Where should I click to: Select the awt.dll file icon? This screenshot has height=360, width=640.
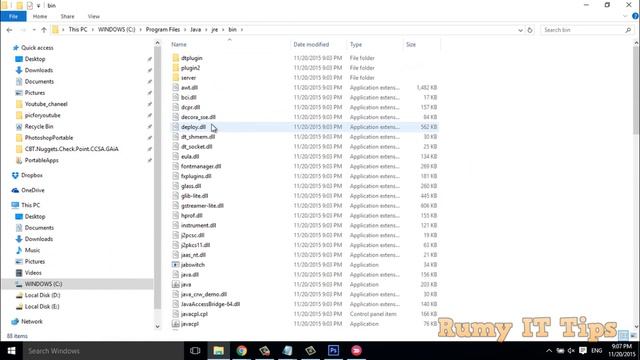[x=176, y=87]
